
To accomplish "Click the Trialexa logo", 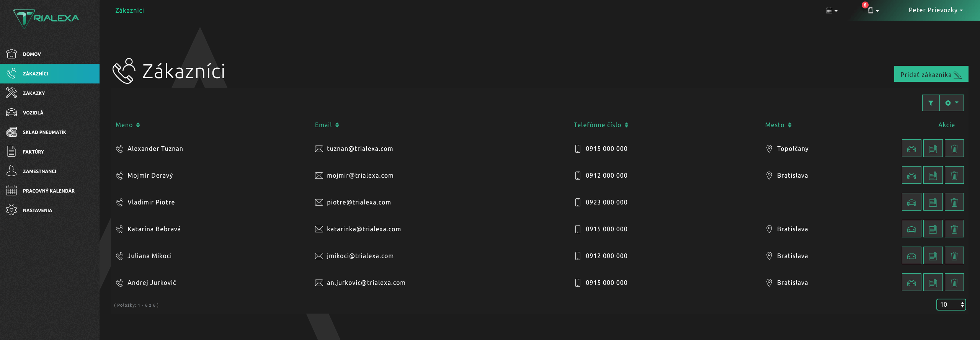I will tap(46, 18).
